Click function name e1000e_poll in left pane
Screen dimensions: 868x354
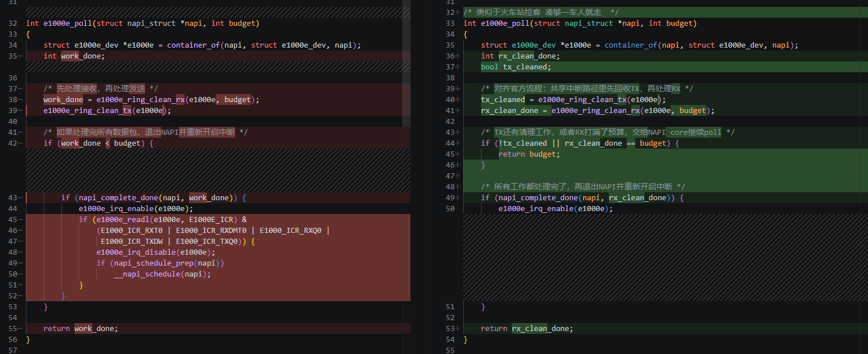pyautogui.click(x=68, y=23)
